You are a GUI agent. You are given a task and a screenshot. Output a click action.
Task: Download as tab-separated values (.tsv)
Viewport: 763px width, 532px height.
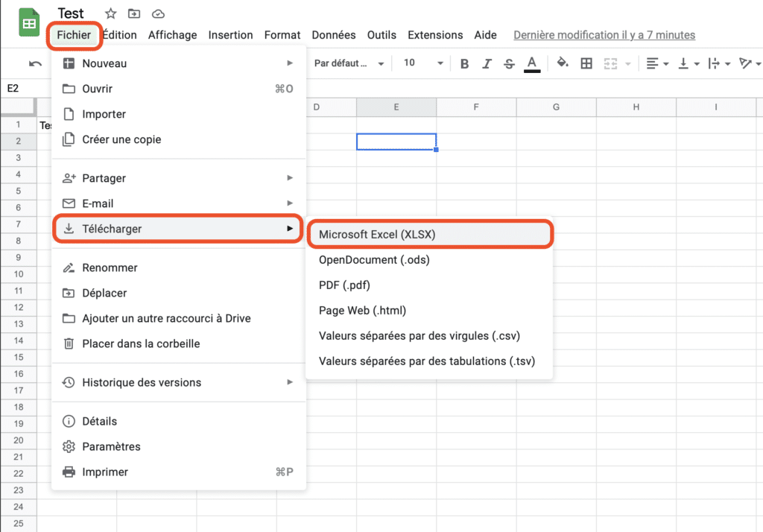(x=429, y=361)
